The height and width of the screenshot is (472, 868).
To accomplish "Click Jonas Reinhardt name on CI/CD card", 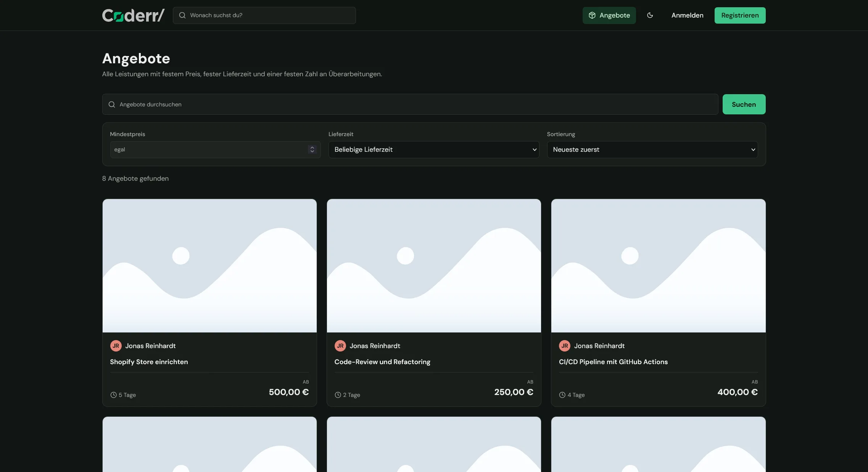I will coord(599,346).
